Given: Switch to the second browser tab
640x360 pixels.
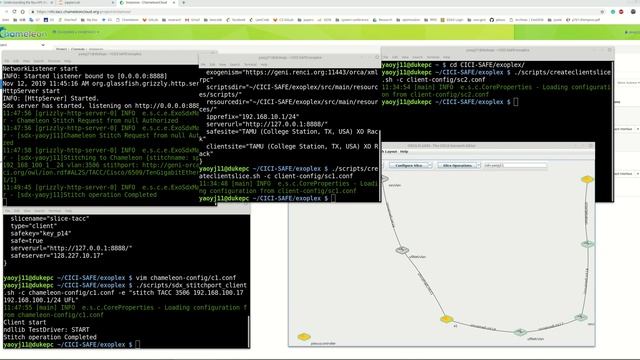Looking at the screenshot, I should [86, 2].
